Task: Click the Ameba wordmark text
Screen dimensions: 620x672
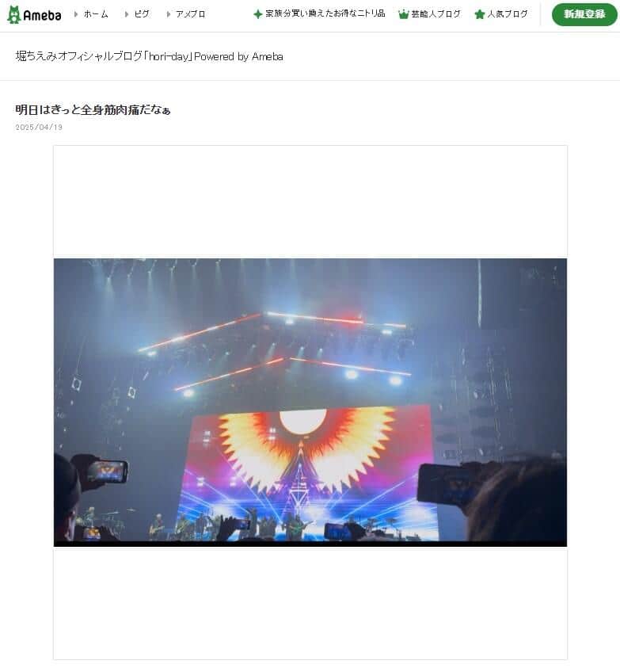Action: click(42, 15)
